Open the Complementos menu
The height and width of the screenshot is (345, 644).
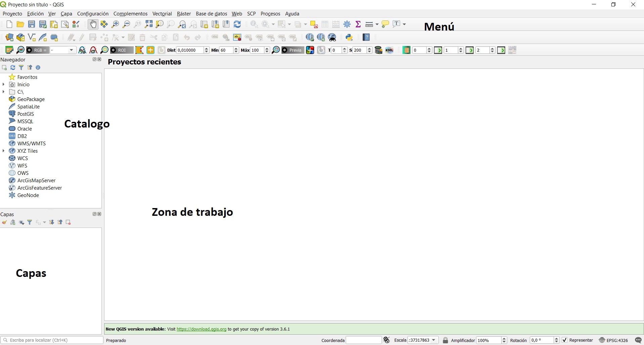pos(130,14)
